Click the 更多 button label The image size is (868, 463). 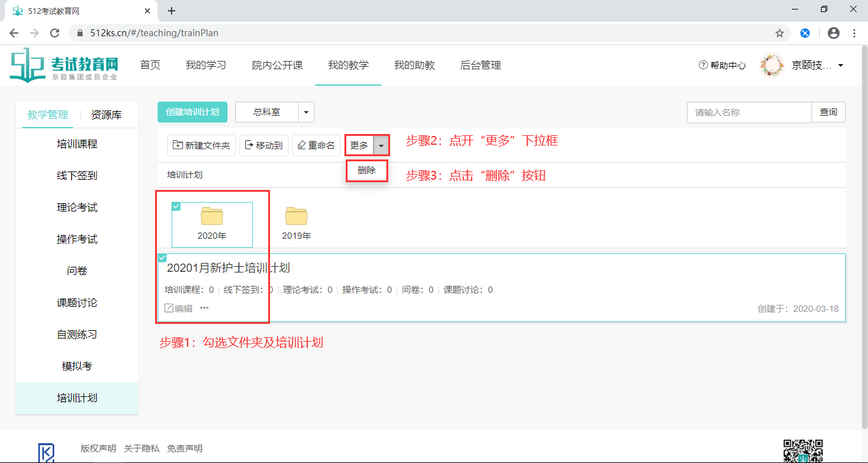359,145
